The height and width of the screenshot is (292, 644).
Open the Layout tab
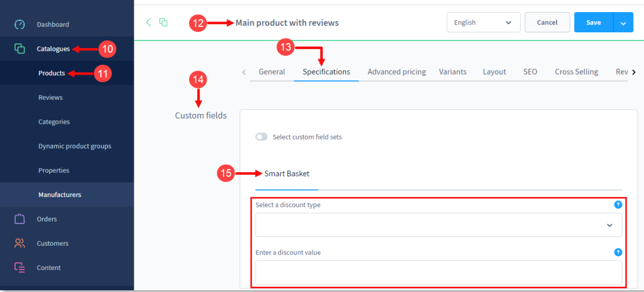tap(494, 72)
